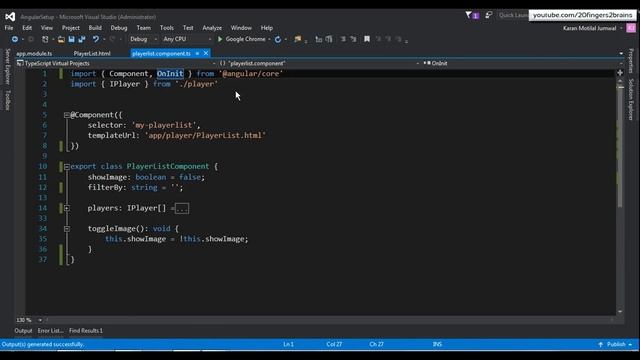Click the Decrease Indent toolbar icon

pos(319,39)
